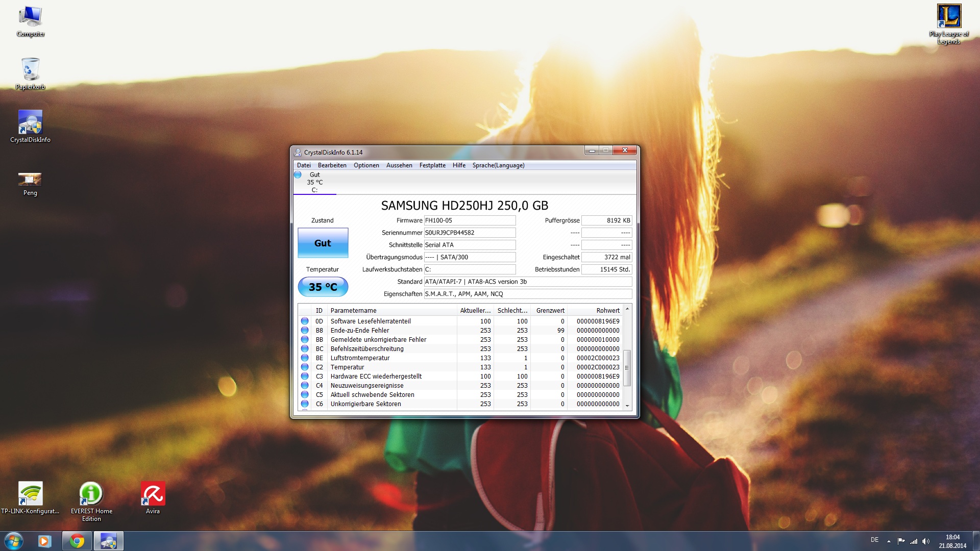Select the C: drive tab
Viewport: 980px width, 551px height.
click(x=314, y=183)
